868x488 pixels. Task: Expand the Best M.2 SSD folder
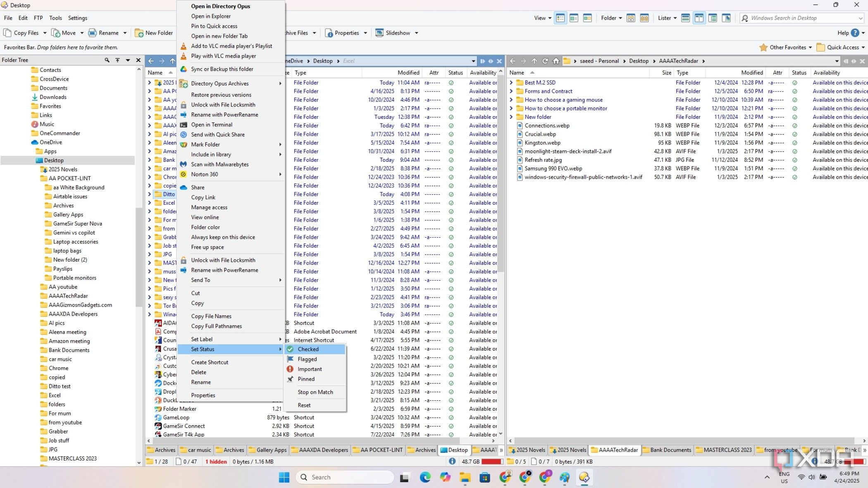click(x=511, y=83)
